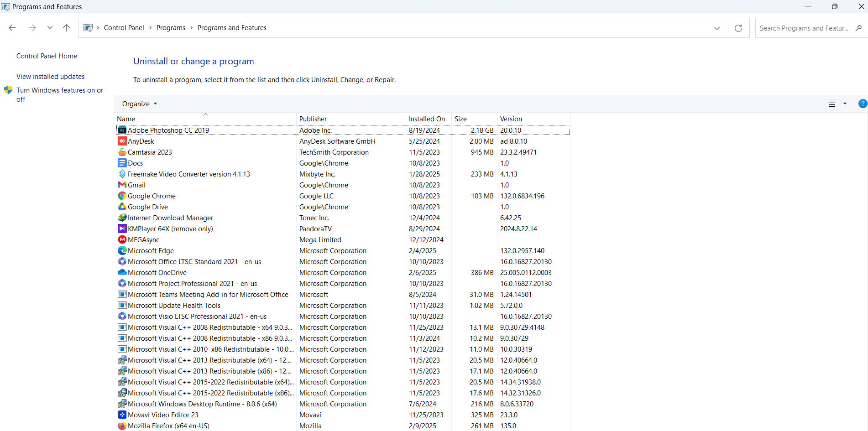868x431 pixels.
Task: Click the Google Drive icon
Action: coord(122,207)
